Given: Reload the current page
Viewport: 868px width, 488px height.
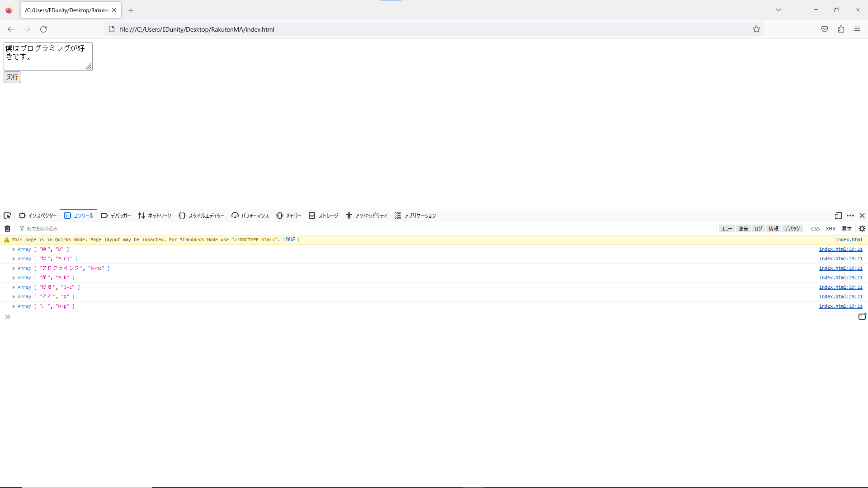Looking at the screenshot, I should point(43,29).
